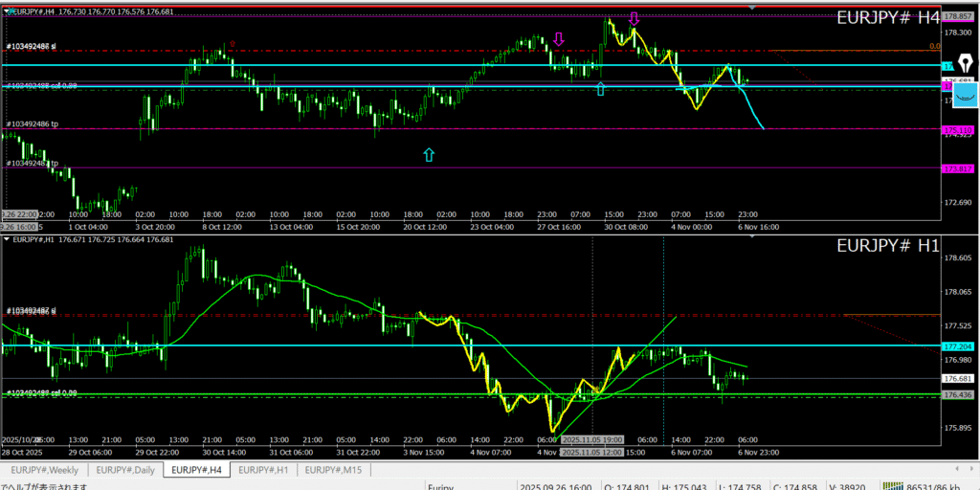Screen dimensions: 980x490
Task: Click the 2025.11.05 19:00 time marker
Action: click(x=591, y=441)
